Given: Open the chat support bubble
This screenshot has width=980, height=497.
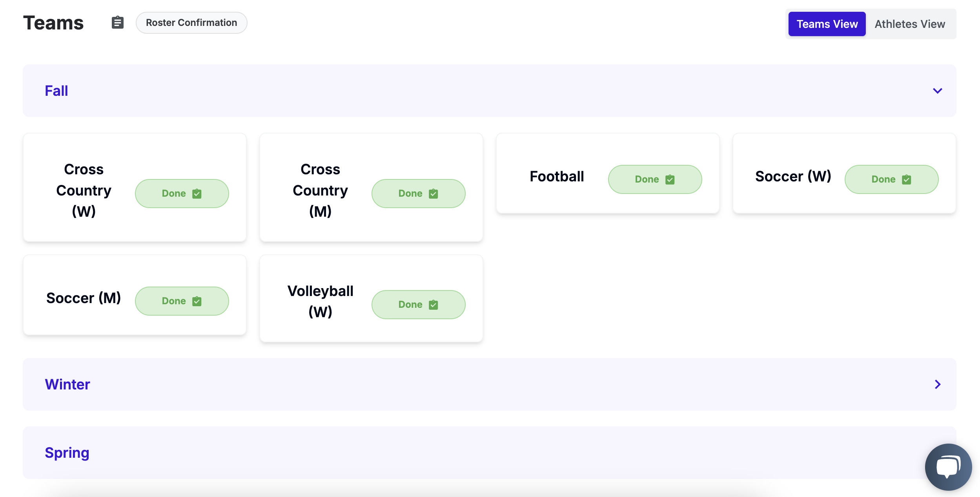Looking at the screenshot, I should 948,467.
